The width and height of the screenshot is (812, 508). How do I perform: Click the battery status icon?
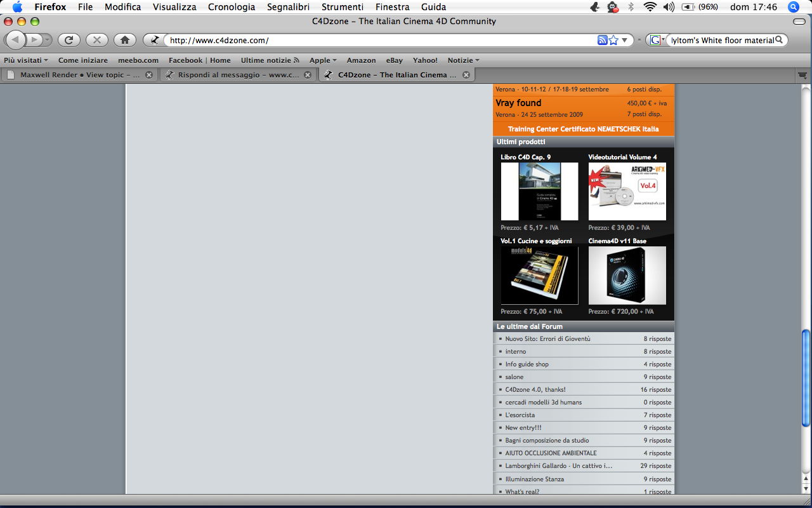click(x=688, y=7)
